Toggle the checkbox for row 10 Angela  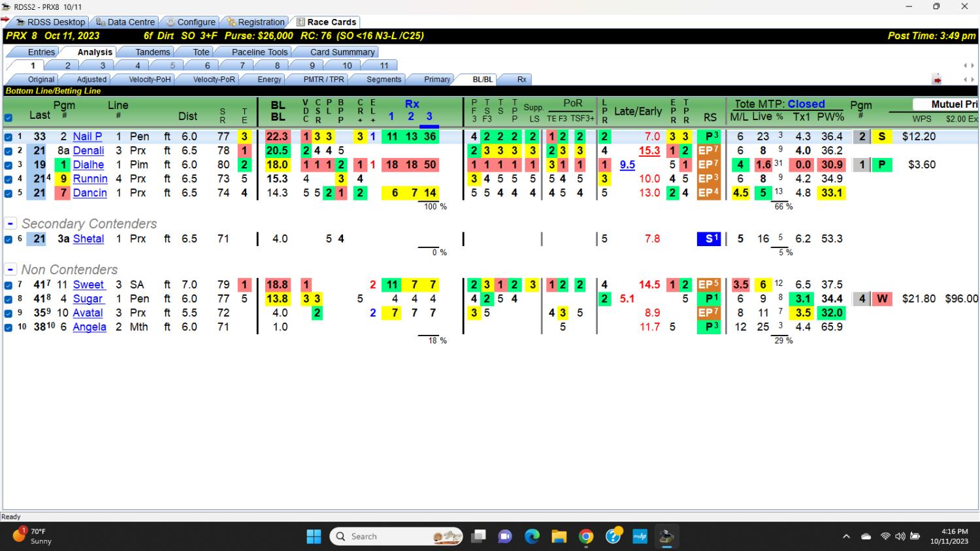(8, 328)
